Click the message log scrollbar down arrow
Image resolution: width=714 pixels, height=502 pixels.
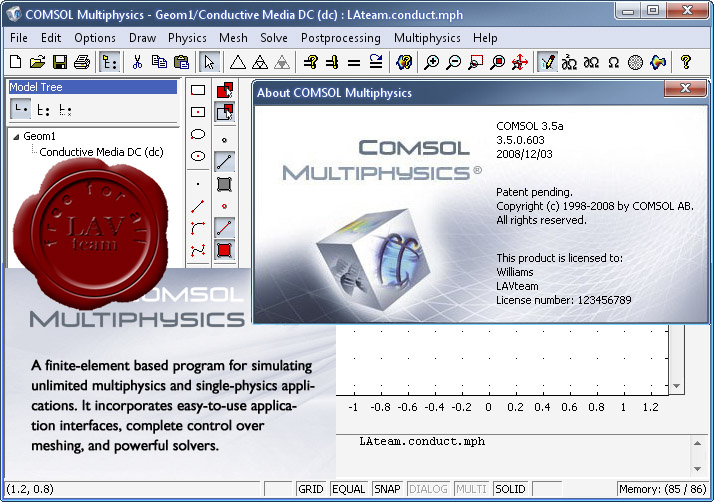pos(698,469)
